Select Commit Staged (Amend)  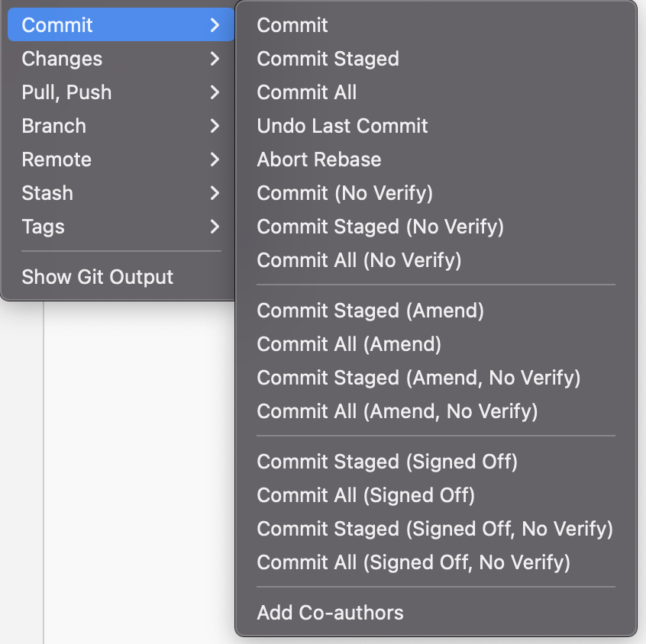point(436,311)
